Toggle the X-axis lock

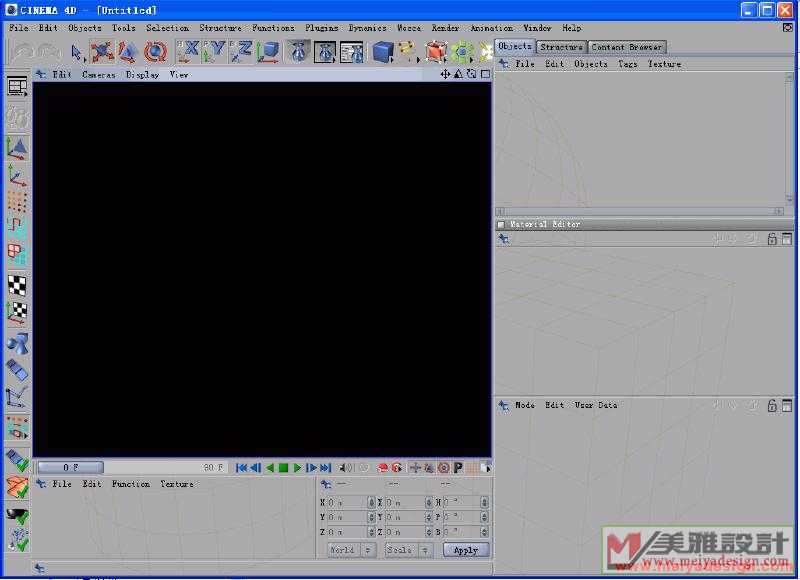tap(188, 52)
